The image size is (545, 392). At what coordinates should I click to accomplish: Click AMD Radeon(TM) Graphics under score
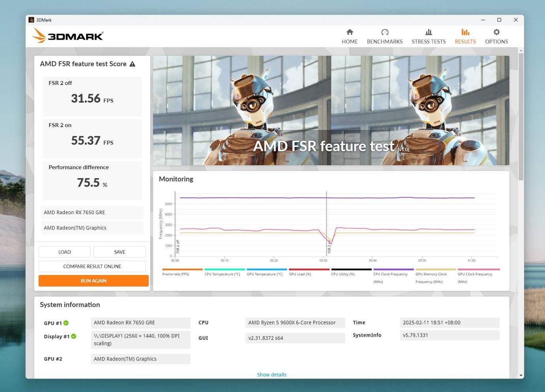(92, 228)
